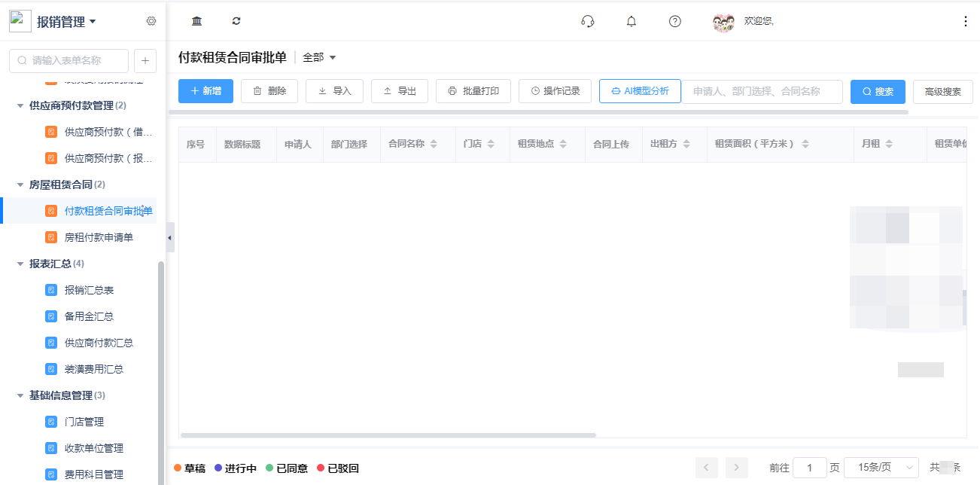980x485 pixels.
Task: Open the 全部 filter dropdown
Action: [319, 57]
